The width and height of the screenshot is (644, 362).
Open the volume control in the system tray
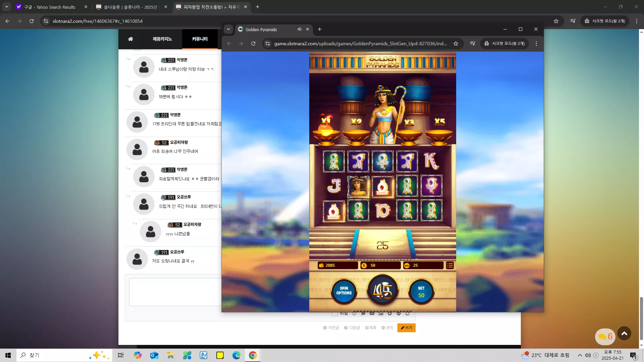coord(588,355)
